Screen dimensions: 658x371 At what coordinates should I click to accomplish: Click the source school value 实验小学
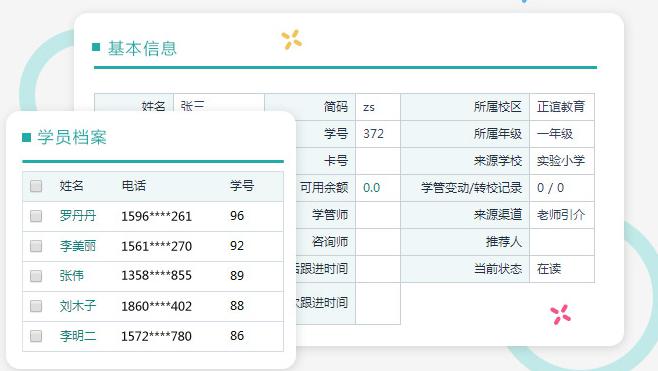pyautogui.click(x=561, y=161)
